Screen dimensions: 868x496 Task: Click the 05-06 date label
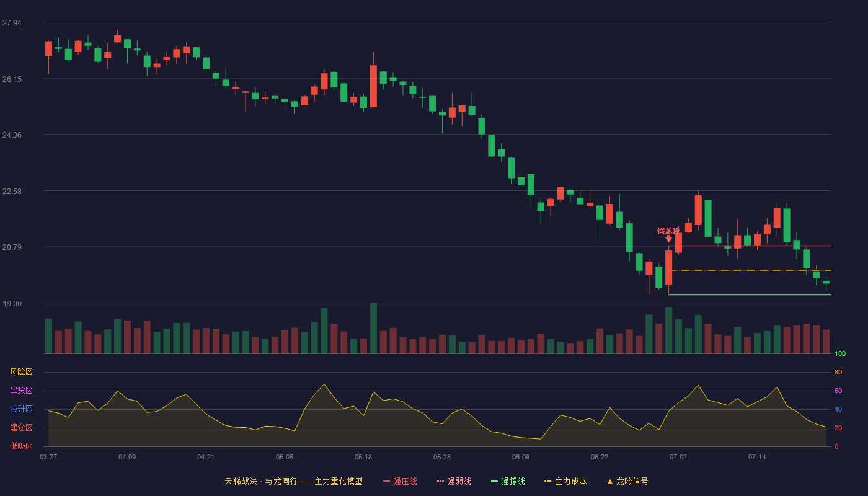pyautogui.click(x=285, y=457)
